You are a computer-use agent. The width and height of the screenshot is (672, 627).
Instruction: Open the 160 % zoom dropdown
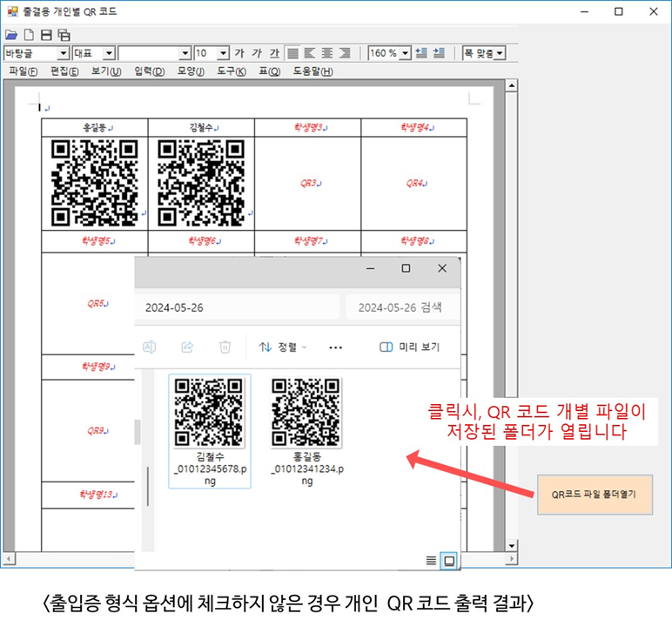(x=406, y=54)
